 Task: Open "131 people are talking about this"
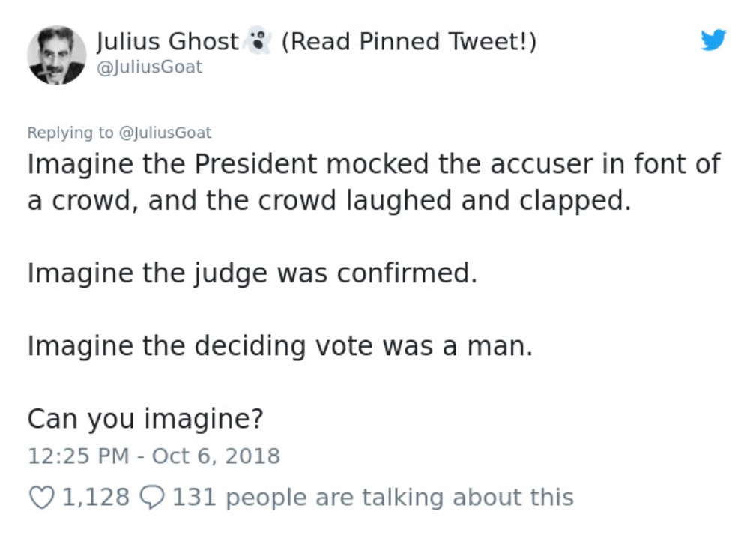372,497
